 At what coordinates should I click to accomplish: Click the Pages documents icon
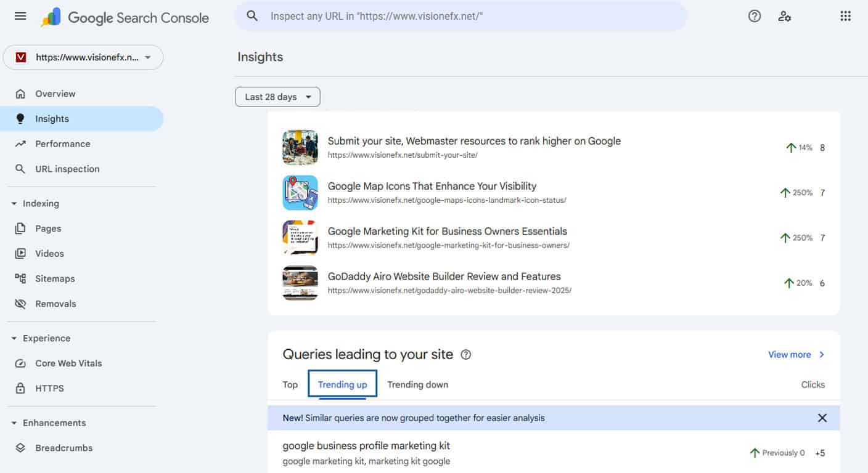(x=20, y=228)
